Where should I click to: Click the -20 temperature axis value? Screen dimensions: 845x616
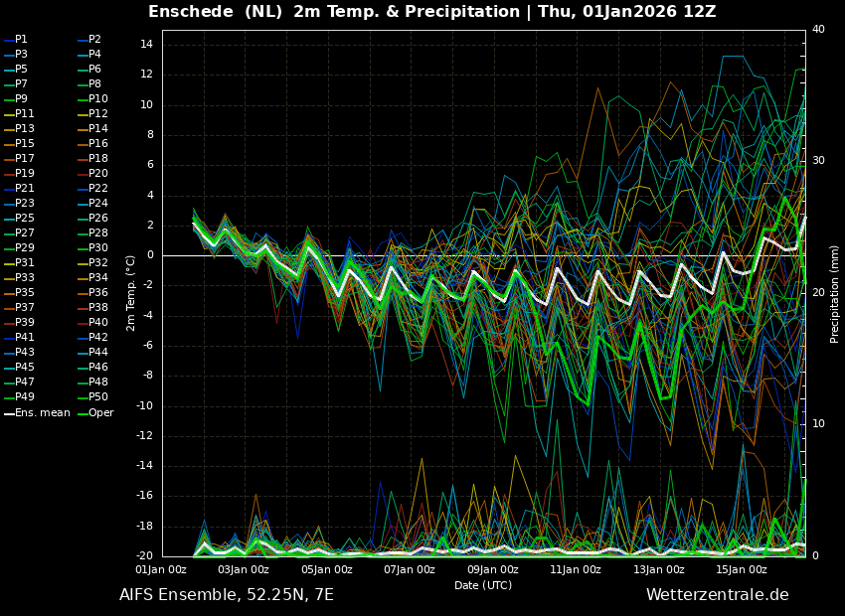[x=144, y=556]
